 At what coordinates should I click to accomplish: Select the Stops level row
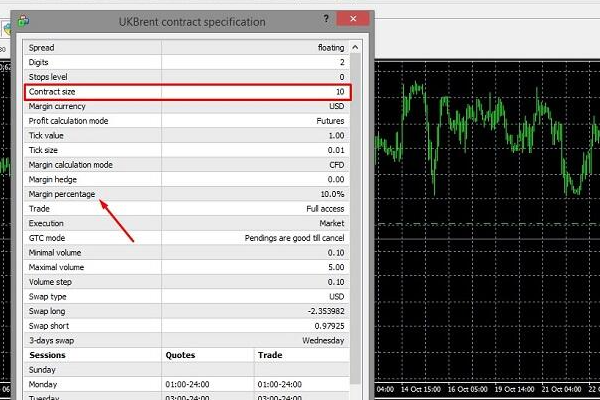click(187, 76)
